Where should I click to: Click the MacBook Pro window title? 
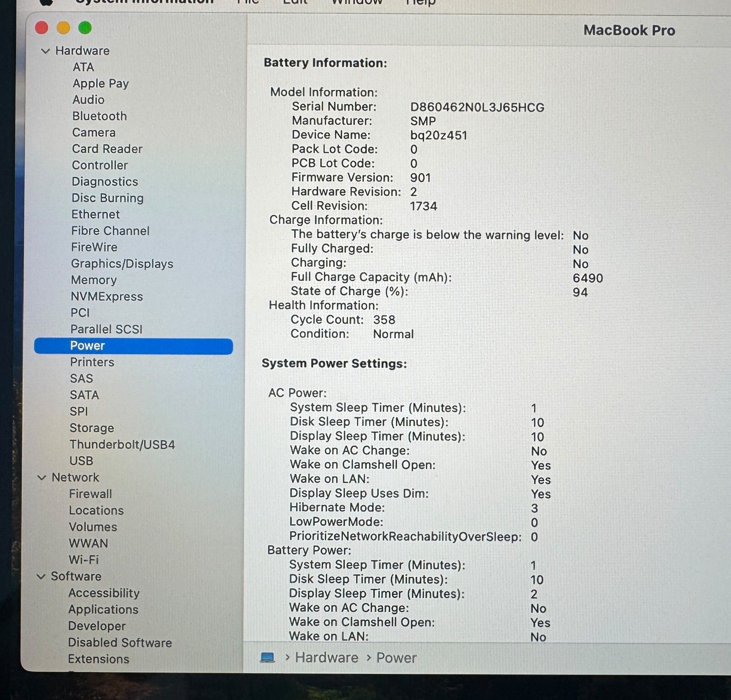[629, 30]
